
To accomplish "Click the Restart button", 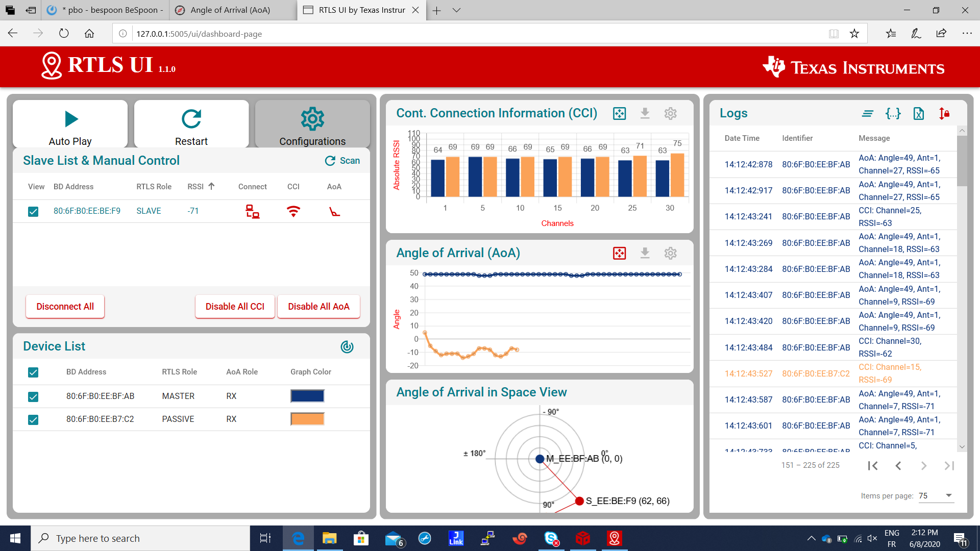I will tap(191, 124).
